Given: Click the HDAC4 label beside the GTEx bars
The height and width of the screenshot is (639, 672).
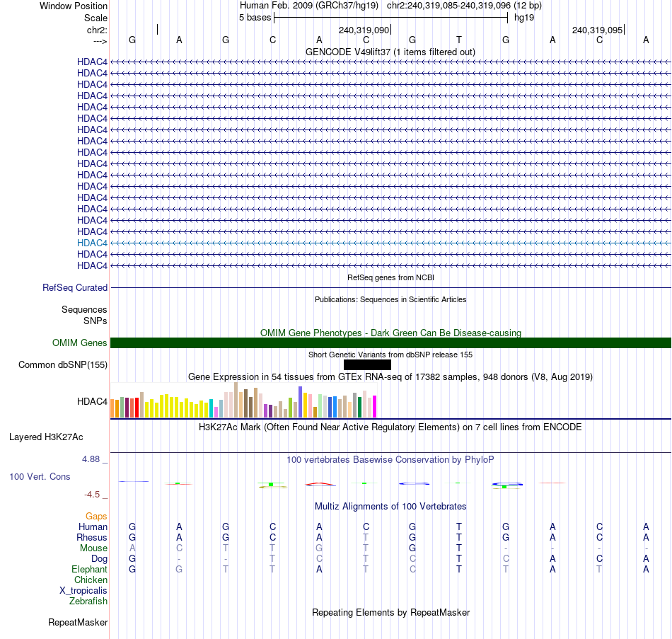Looking at the screenshot, I should (92, 401).
